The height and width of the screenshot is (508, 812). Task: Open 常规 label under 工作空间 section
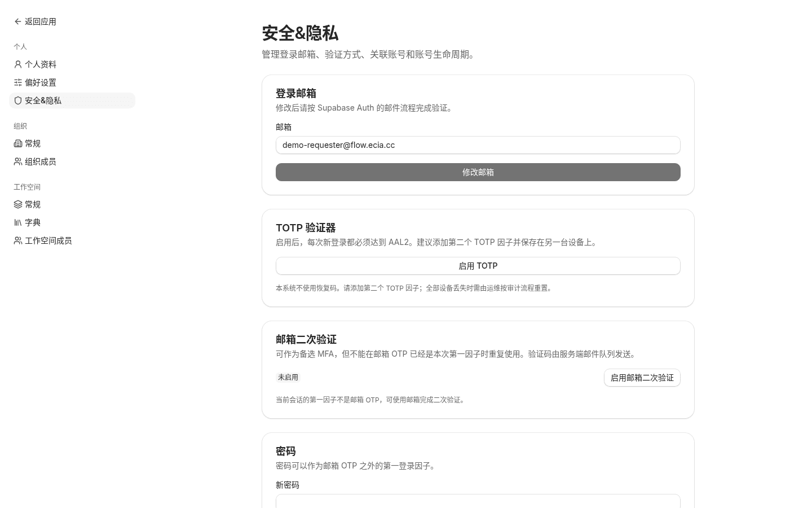[33, 204]
